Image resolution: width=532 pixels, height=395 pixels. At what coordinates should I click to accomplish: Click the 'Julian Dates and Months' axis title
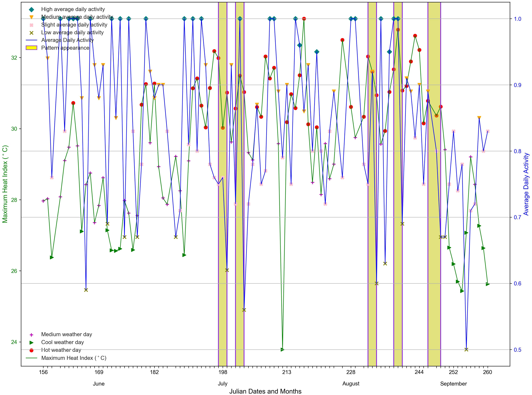point(265,391)
